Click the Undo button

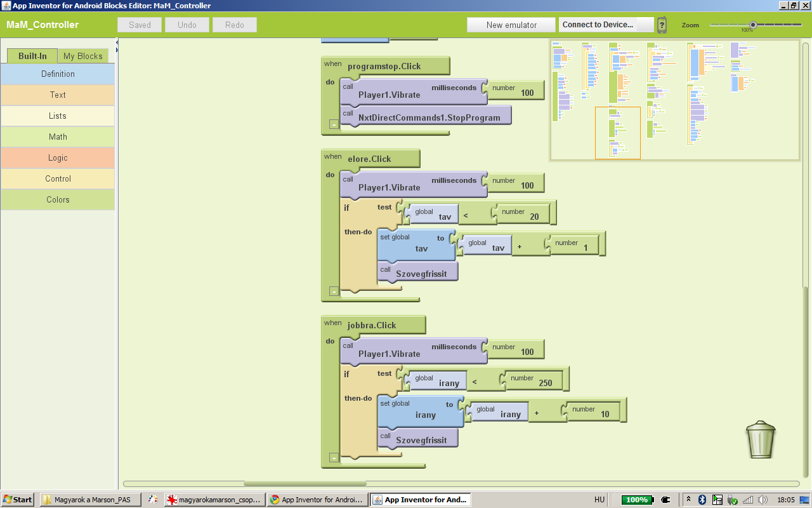tap(187, 25)
